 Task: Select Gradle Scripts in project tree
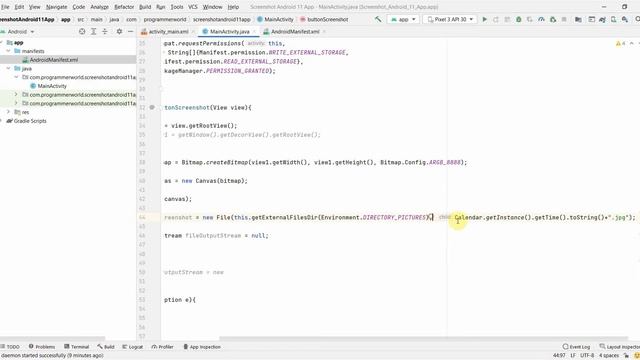pos(30,121)
